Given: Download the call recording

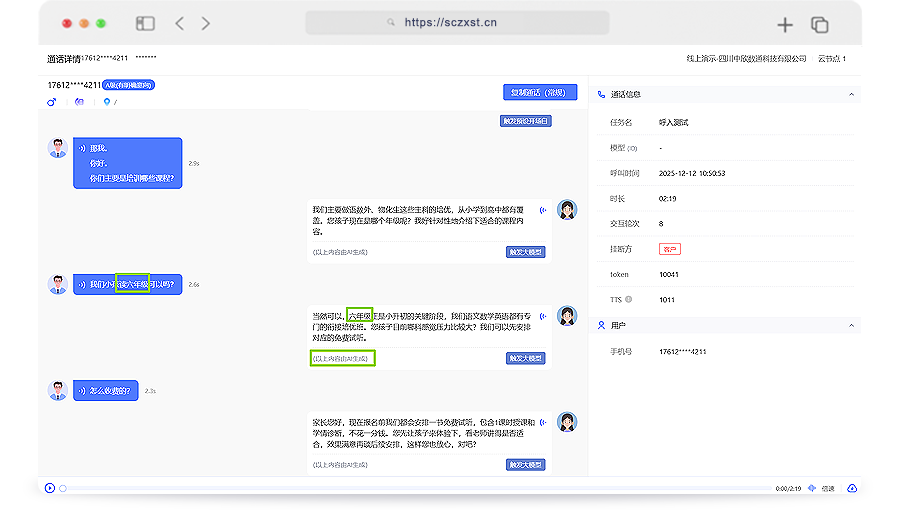Looking at the screenshot, I should pos(852,488).
